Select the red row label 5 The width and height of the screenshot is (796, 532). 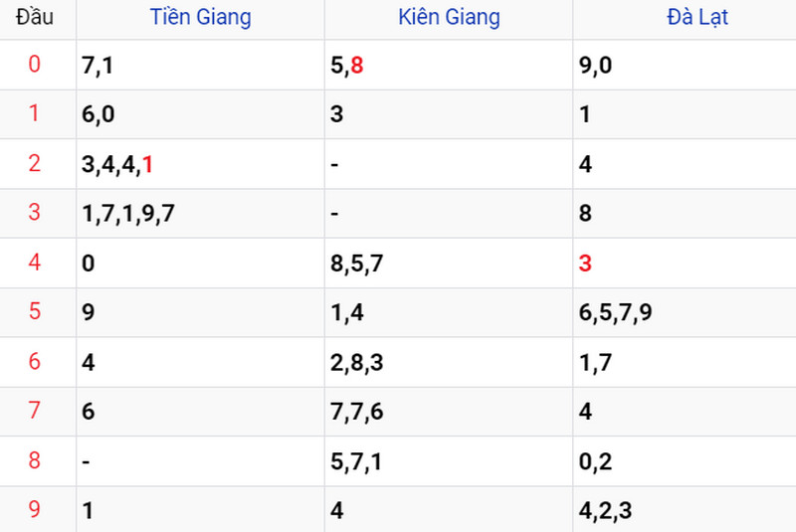click(35, 311)
